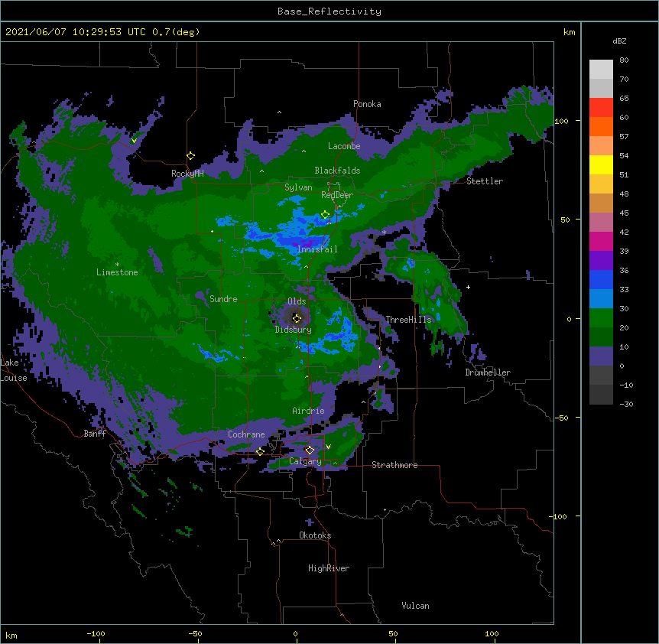Click the Base_Reflectivity title text
Screen dimensions: 659x644
click(329, 11)
